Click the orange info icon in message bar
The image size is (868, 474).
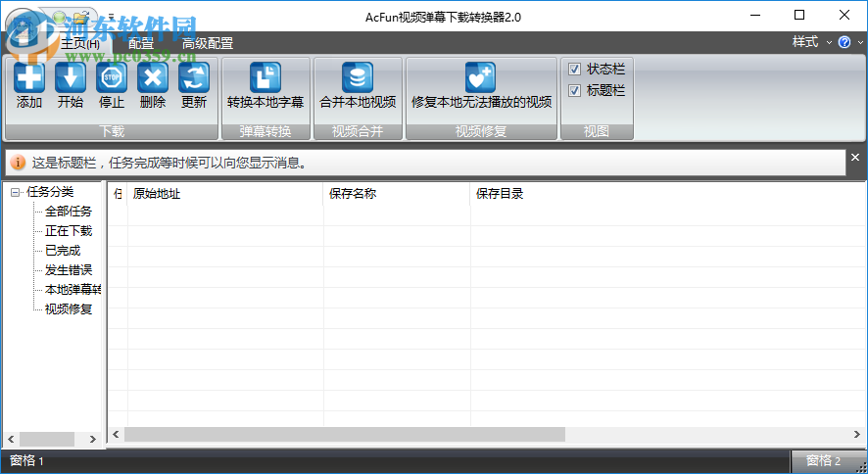pos(18,163)
